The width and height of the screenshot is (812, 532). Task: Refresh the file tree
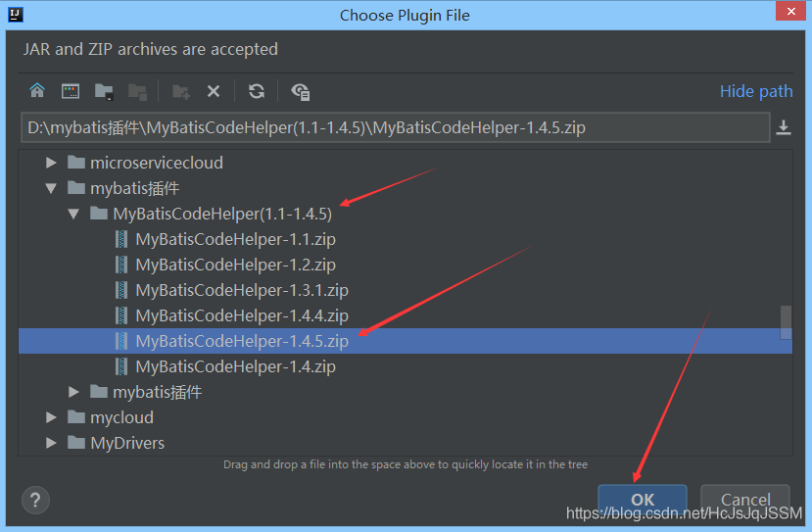(257, 91)
